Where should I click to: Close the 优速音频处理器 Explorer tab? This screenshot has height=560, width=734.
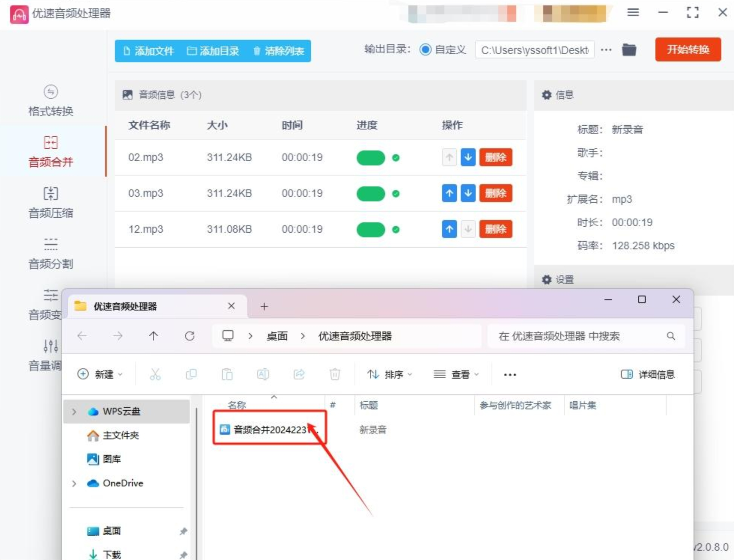tap(231, 306)
